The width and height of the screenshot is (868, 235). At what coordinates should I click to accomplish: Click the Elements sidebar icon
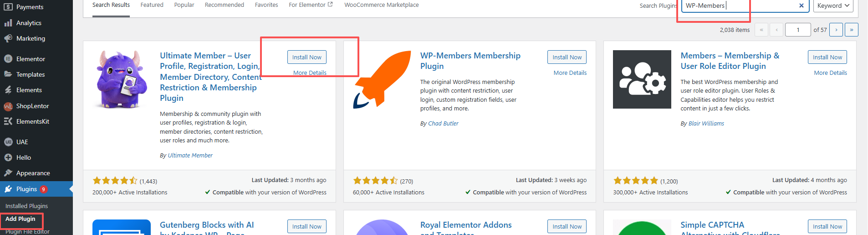pyautogui.click(x=8, y=90)
